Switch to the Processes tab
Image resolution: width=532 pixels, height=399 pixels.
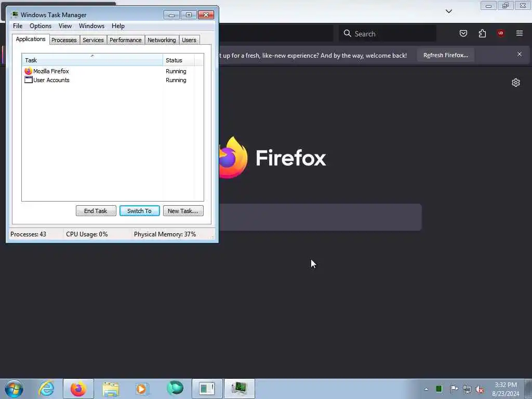click(x=64, y=40)
